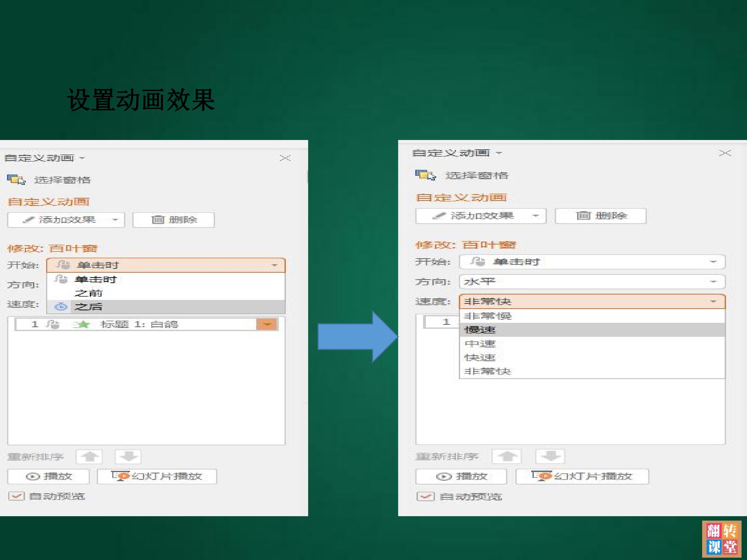Open 自定义动画 title dropdown in right panel

[499, 153]
